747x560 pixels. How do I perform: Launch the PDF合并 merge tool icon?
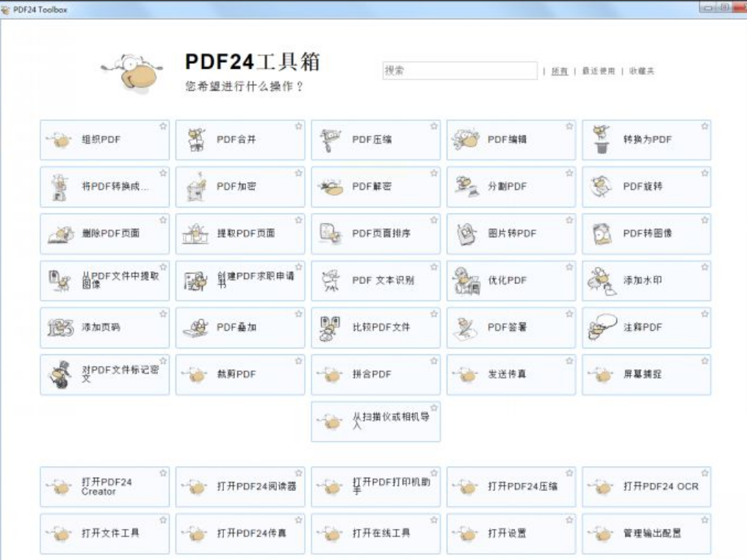point(196,139)
